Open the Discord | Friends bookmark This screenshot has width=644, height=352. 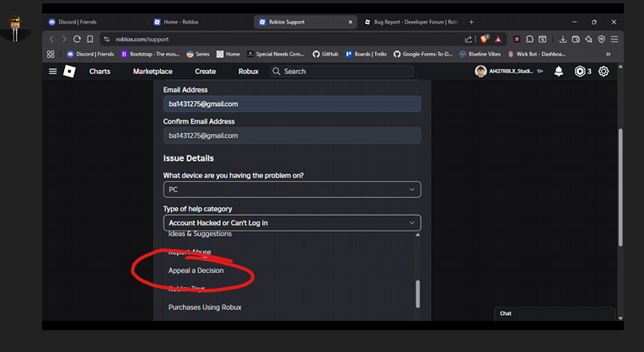(91, 54)
